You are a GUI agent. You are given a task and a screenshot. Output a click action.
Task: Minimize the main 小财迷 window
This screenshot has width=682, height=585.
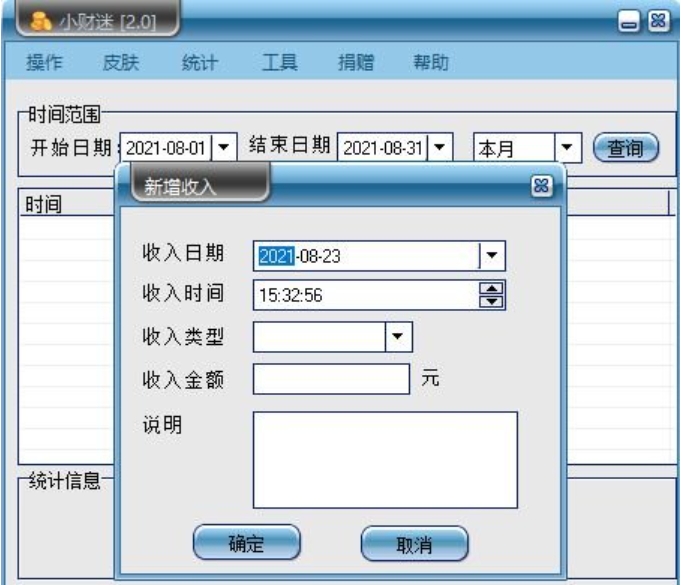click(x=631, y=21)
